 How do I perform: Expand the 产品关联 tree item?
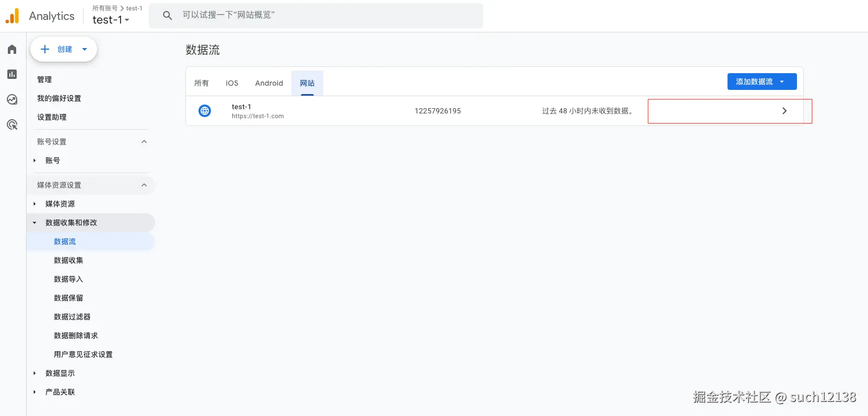[34, 392]
